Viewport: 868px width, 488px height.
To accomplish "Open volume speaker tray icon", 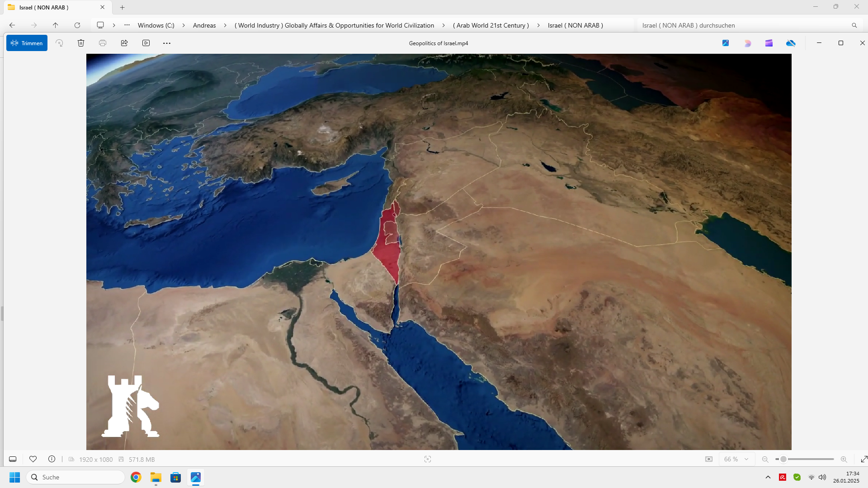I will (x=822, y=477).
